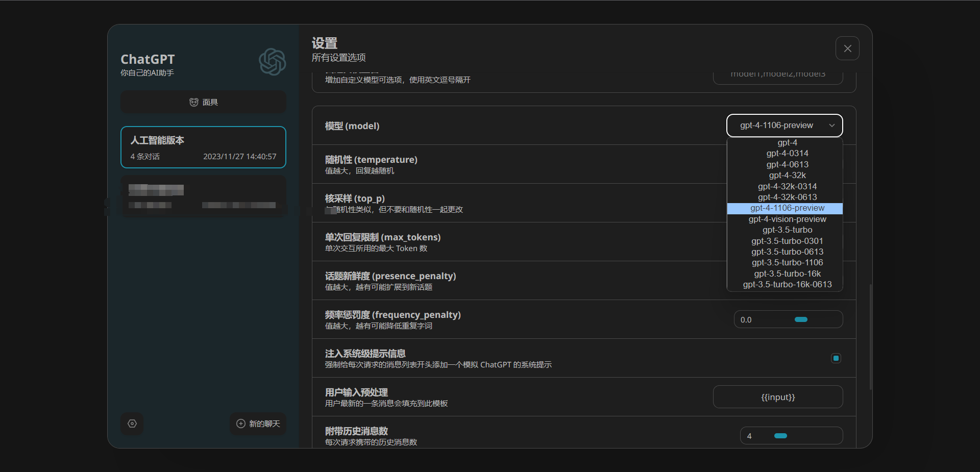
Task: Adjust the frequency_penalty slider
Action: 801,319
